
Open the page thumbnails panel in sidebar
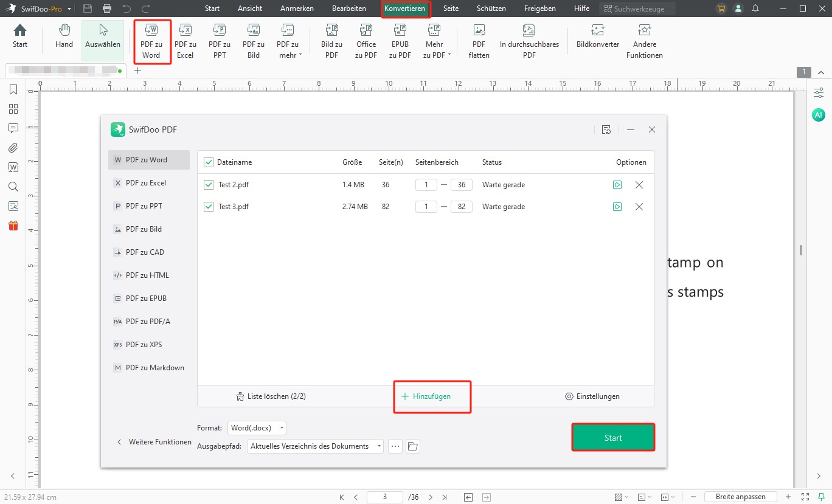tap(13, 109)
